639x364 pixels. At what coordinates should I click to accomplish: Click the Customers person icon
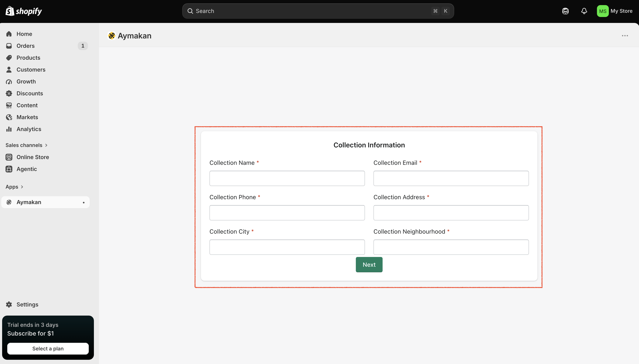click(x=9, y=69)
